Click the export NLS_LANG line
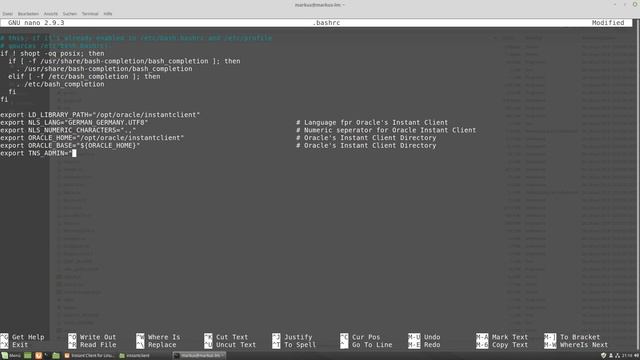The width and height of the screenshot is (640, 360). pos(74,122)
